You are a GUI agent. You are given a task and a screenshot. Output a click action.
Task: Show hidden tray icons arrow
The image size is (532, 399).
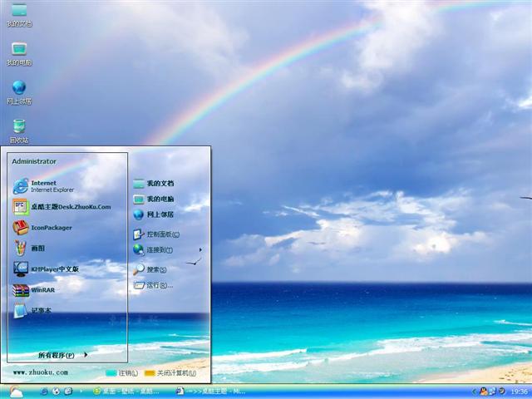pyautogui.click(x=475, y=392)
